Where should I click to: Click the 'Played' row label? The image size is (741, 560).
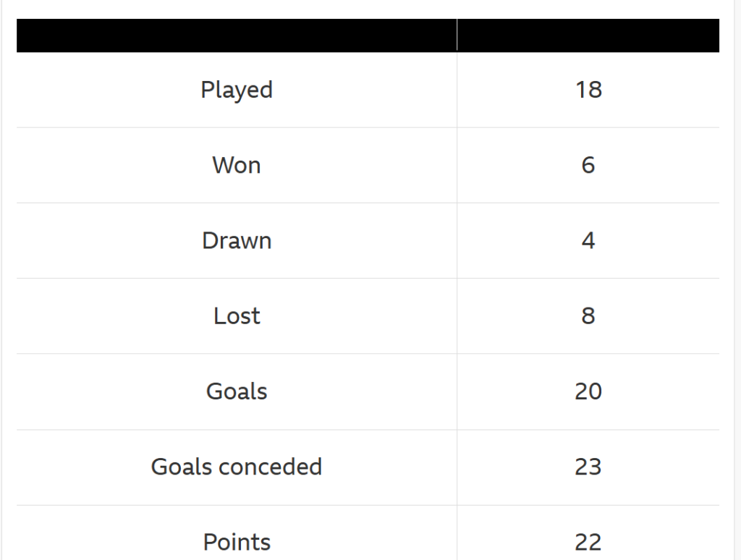(x=237, y=90)
